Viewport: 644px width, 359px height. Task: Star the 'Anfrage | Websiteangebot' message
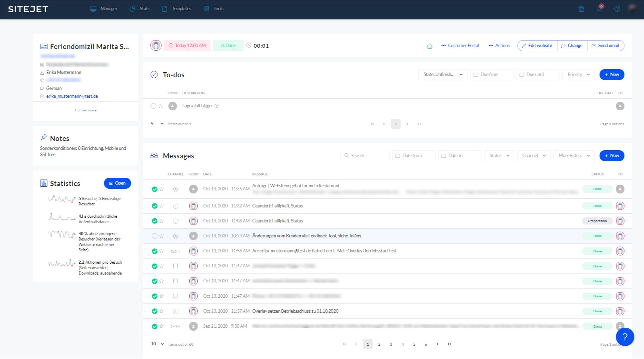(162, 189)
